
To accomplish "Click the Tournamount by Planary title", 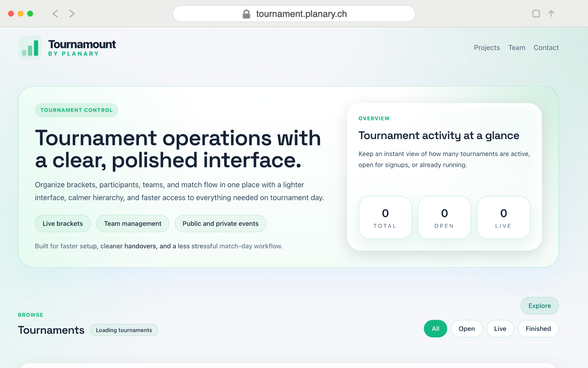I will (x=82, y=48).
